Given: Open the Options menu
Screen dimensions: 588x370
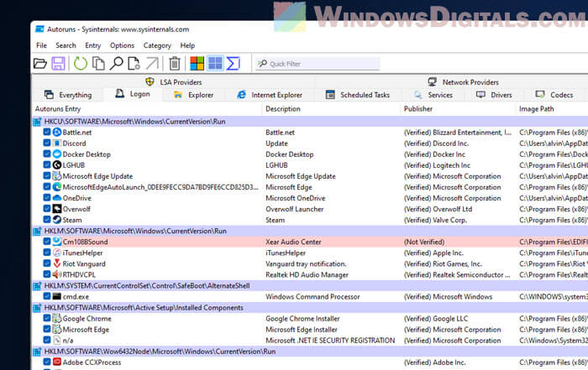Looking at the screenshot, I should 123,45.
